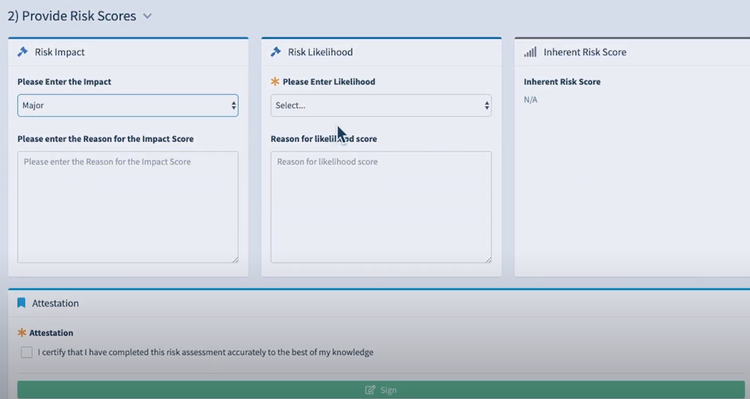Click the Please enter the Reason for the Impact Score label
The height and width of the screenshot is (399, 750).
[105, 139]
